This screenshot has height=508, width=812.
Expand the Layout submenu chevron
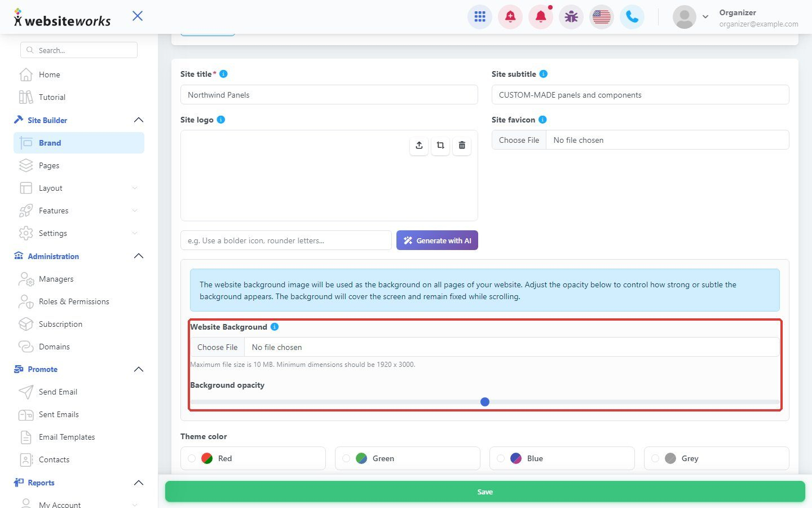pos(134,188)
